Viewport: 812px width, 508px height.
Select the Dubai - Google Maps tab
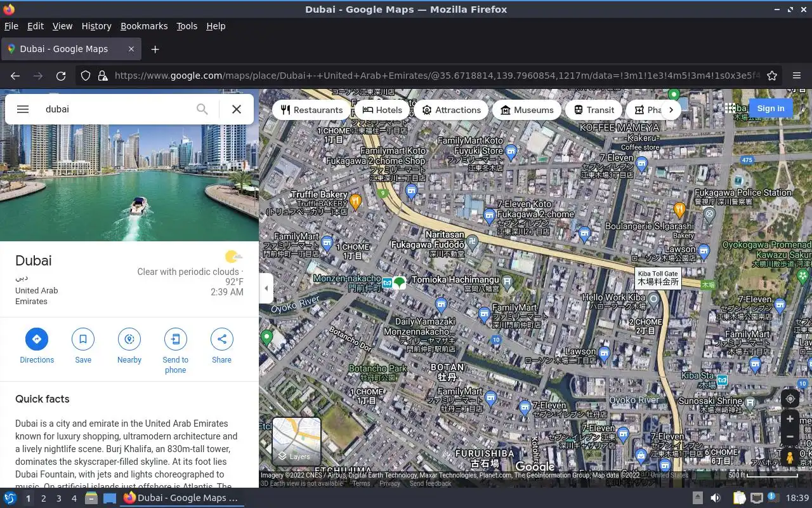tap(63, 49)
